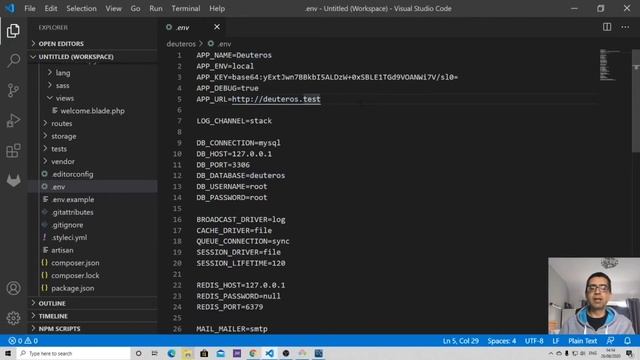Click the Cortana circle on taskbar
640x360 pixels.
click(138, 353)
